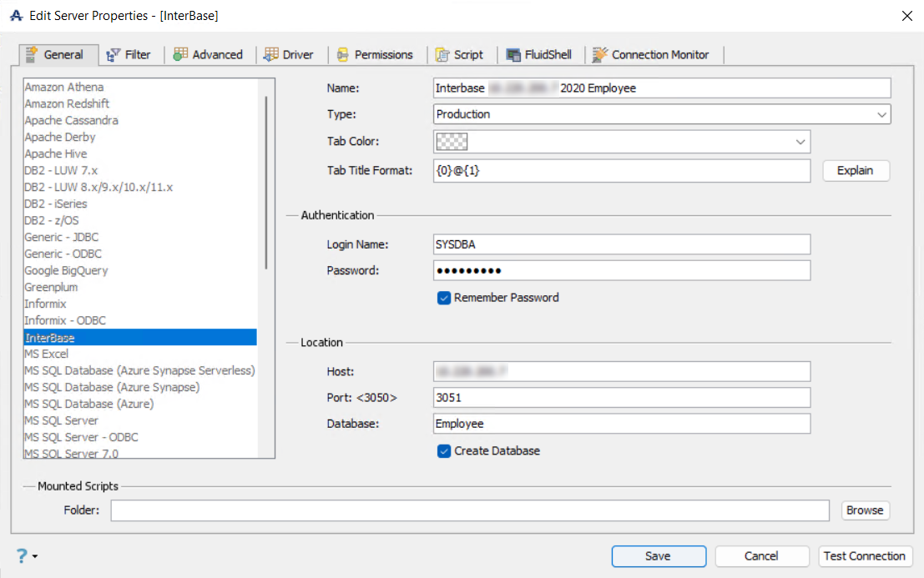Select MS SQL Server in list
The height and width of the screenshot is (578, 924).
coord(61,420)
